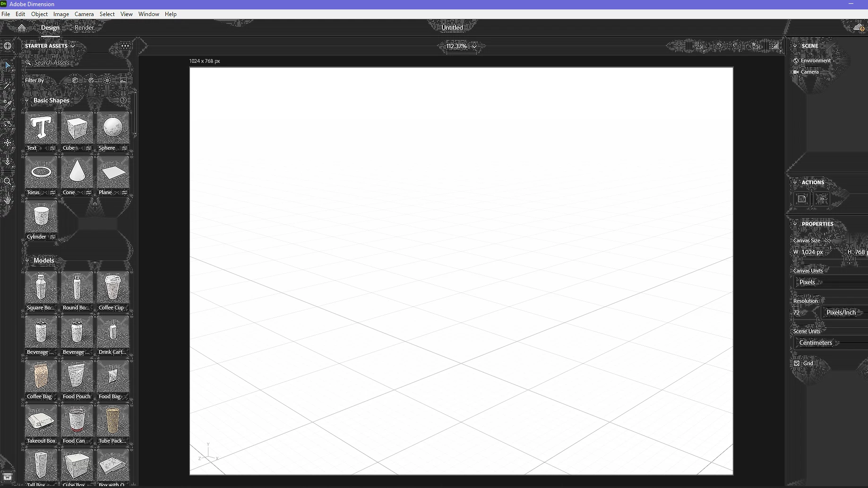Screen dimensions: 868x488
Task: Click the camera undo icon
Action: pyautogui.click(x=720, y=46)
